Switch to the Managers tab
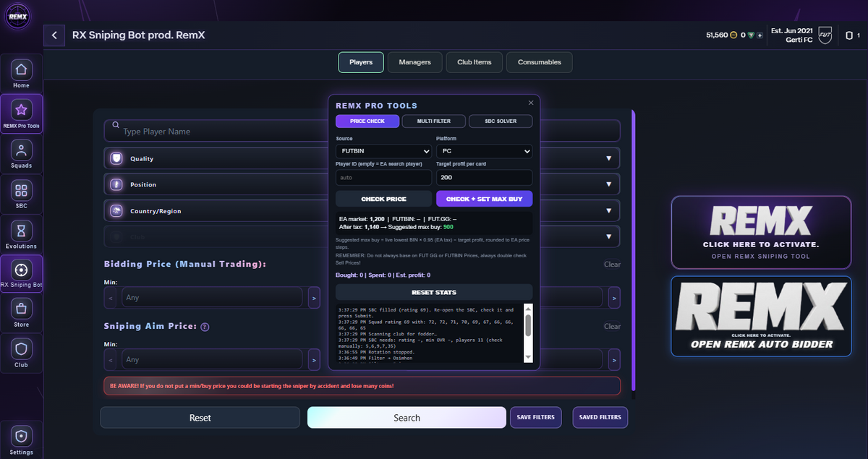The height and width of the screenshot is (459, 868). coord(414,62)
